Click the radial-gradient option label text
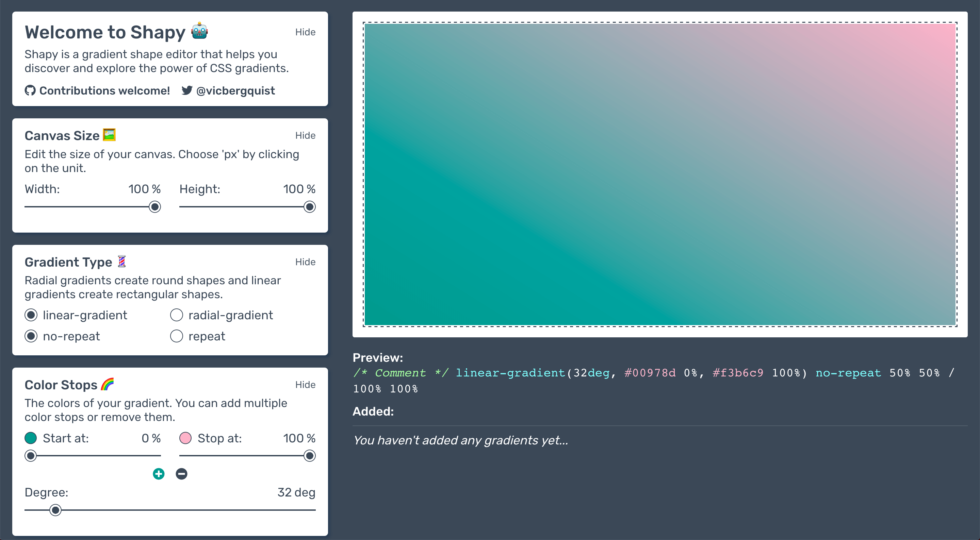Screen dimensions: 980x540 coord(231,315)
